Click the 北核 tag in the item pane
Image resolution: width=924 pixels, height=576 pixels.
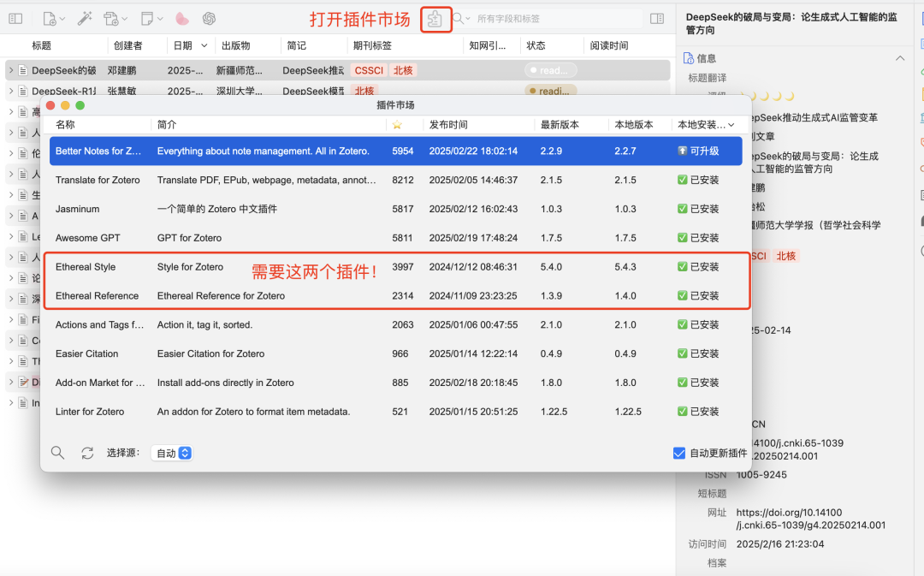(x=786, y=256)
